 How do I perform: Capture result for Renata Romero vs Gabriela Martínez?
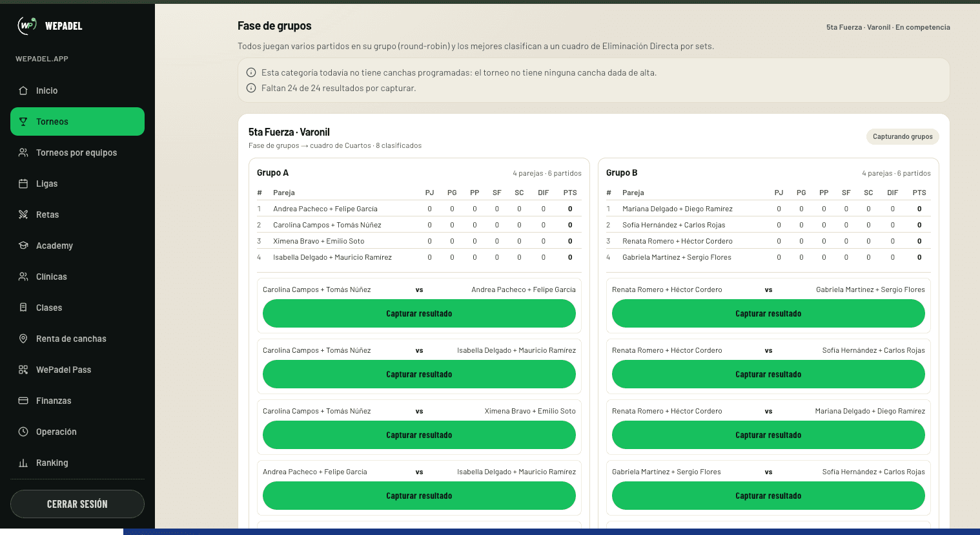click(768, 313)
